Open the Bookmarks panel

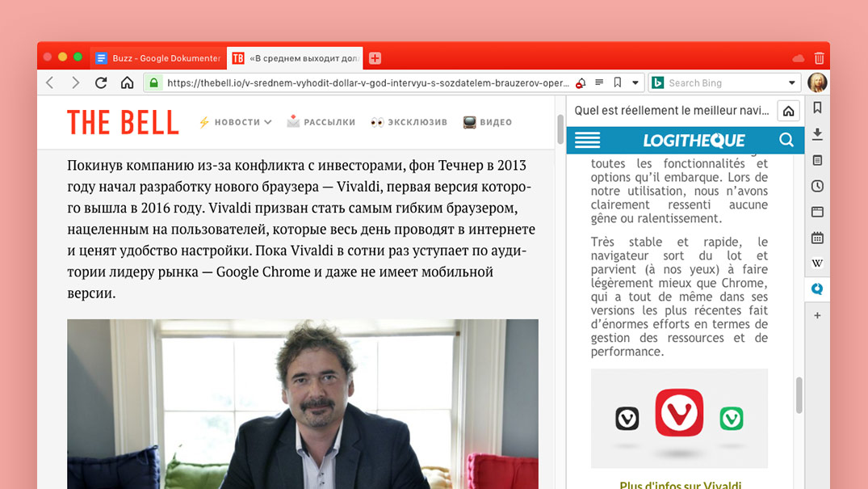[817, 107]
